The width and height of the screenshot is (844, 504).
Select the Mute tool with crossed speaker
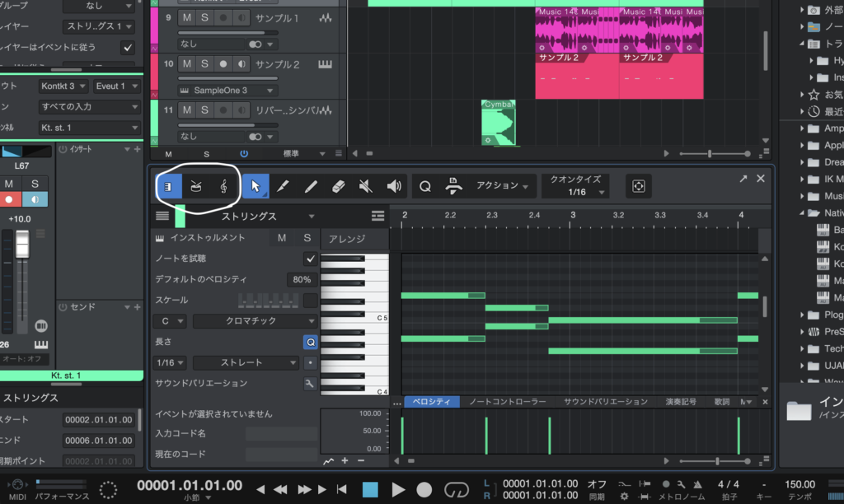click(366, 187)
